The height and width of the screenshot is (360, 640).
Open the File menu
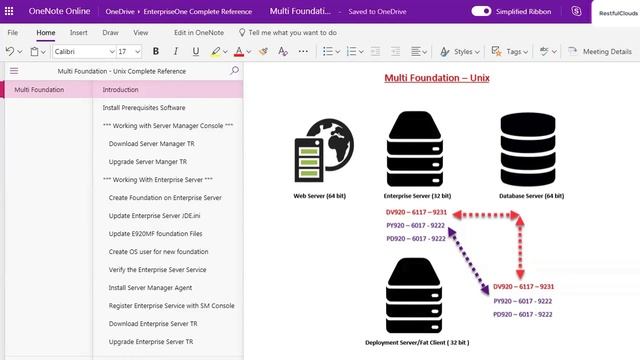click(x=13, y=33)
